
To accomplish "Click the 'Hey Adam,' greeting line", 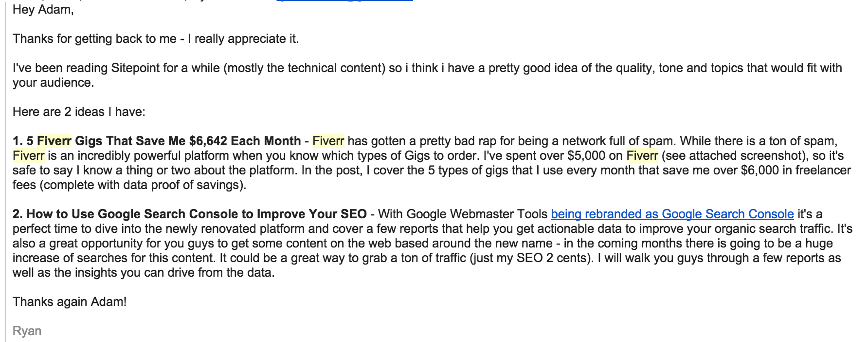I will coord(43,9).
